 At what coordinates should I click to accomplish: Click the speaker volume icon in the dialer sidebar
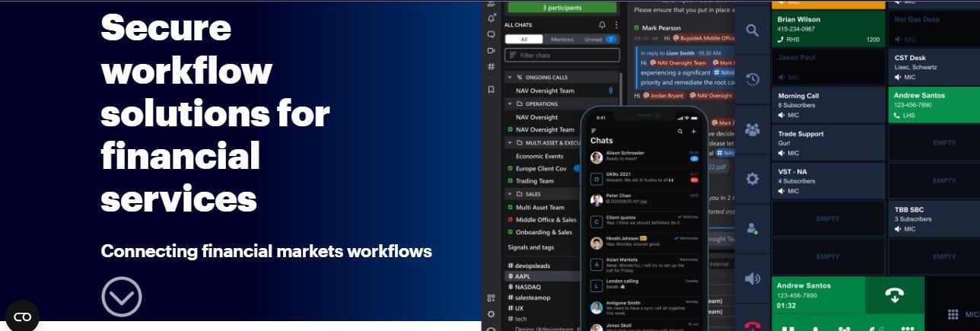(752, 278)
